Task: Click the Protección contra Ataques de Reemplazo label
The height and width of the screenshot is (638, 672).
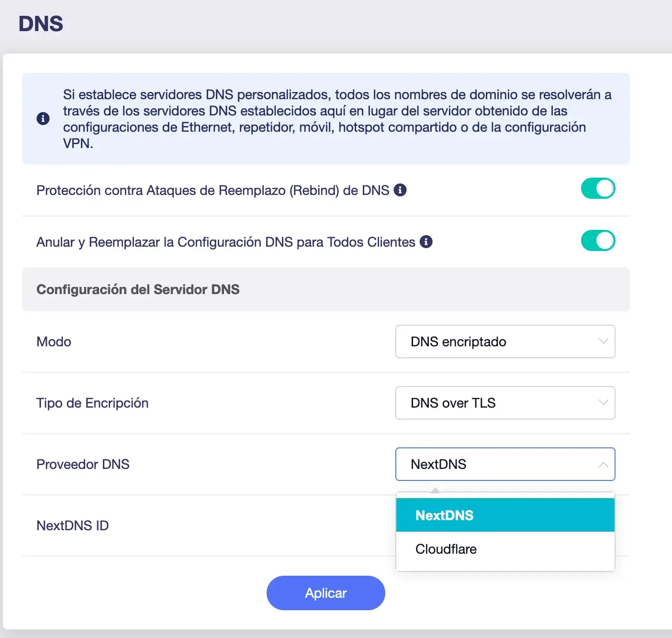Action: click(213, 190)
